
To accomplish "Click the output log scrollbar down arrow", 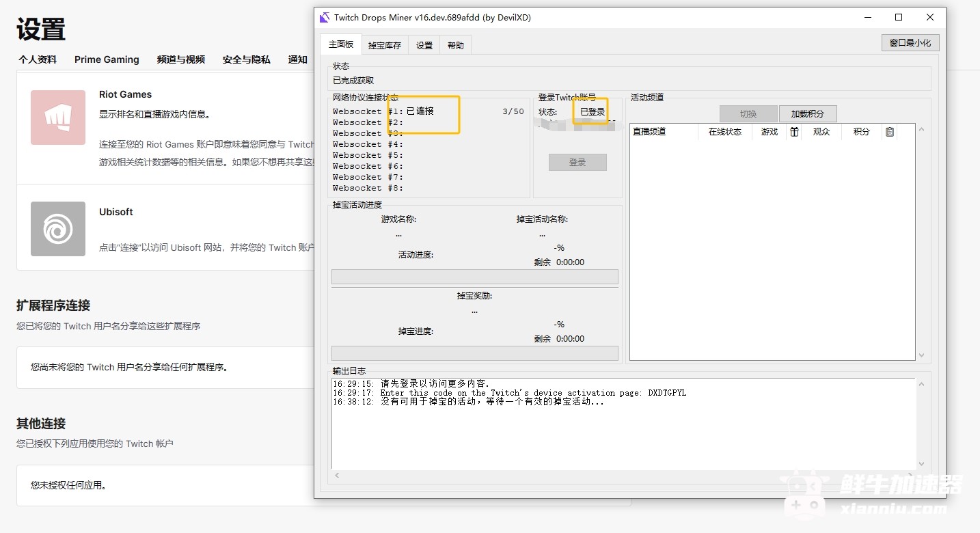I will 921,464.
